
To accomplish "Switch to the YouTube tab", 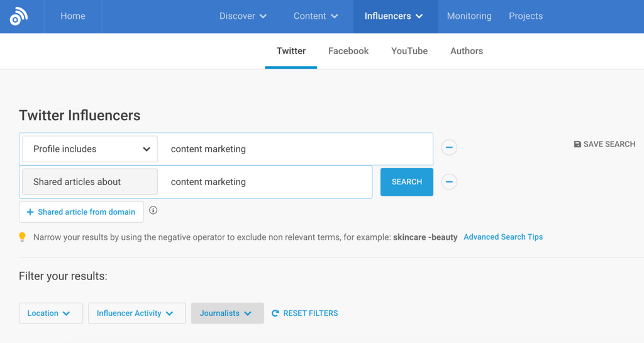I will coord(409,51).
